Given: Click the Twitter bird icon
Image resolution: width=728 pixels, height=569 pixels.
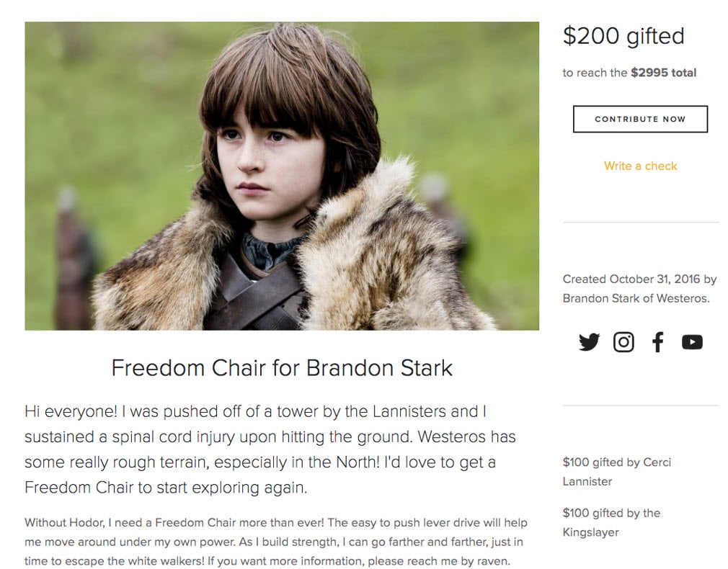Looking at the screenshot, I should click(x=589, y=342).
